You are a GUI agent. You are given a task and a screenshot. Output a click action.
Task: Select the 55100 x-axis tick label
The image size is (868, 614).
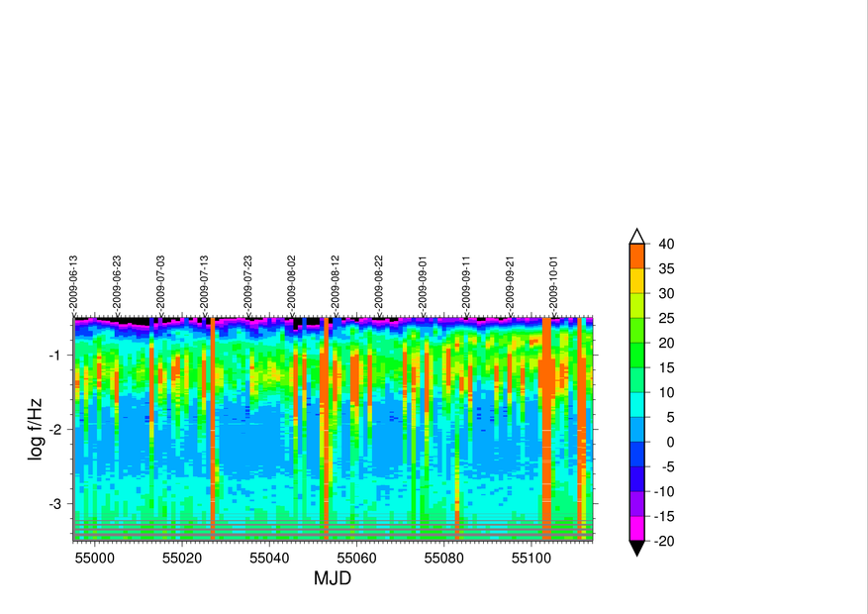coord(530,558)
